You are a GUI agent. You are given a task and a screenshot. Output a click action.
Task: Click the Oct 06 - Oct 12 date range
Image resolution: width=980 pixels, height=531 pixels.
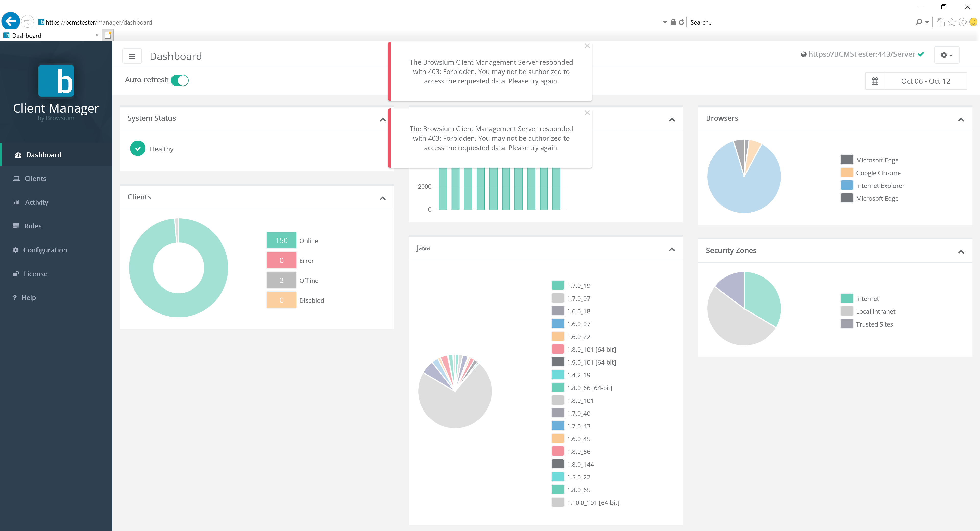click(925, 81)
